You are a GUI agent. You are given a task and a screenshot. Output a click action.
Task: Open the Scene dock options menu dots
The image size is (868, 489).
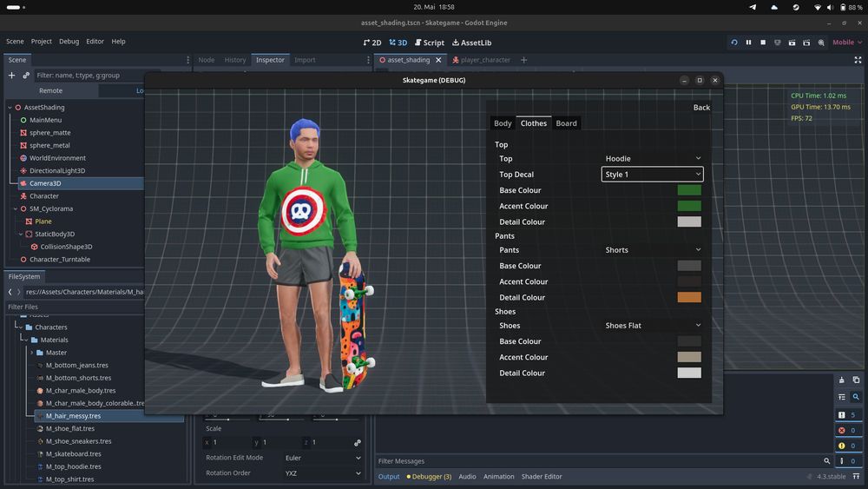[x=187, y=60]
